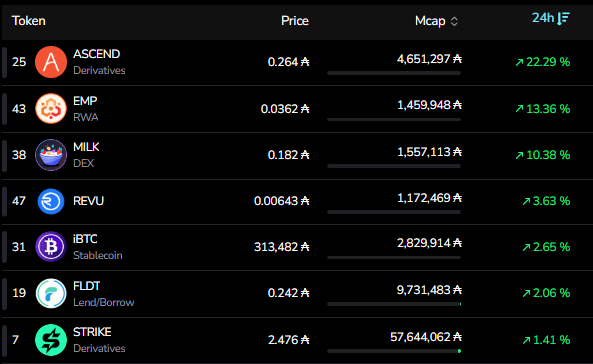Open the FLDT token name
This screenshot has width=593, height=364.
tap(87, 286)
